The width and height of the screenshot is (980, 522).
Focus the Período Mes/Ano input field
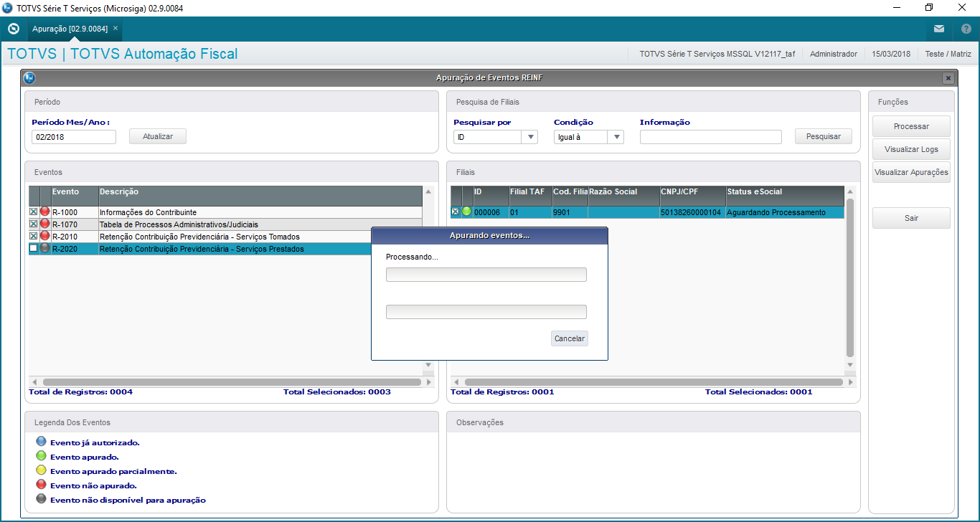(74, 137)
